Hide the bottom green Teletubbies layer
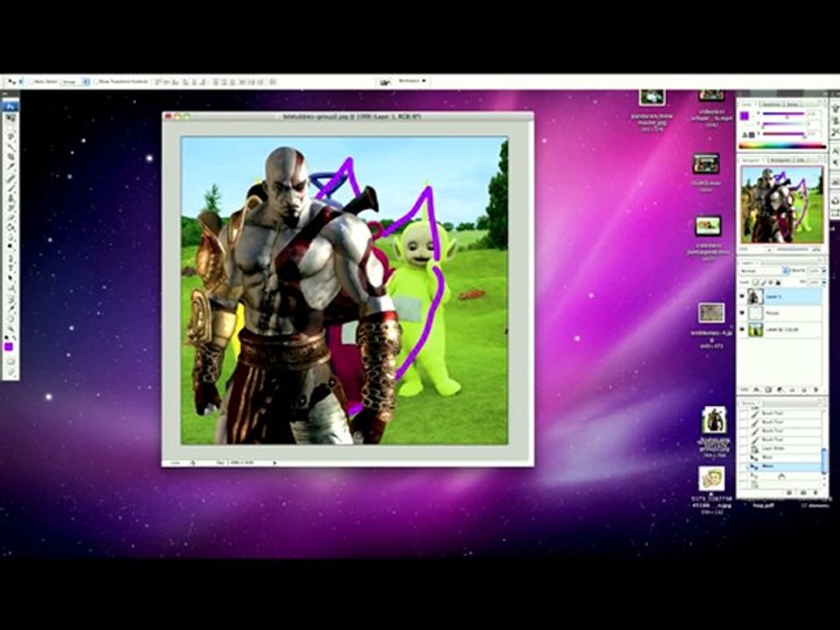 point(743,330)
